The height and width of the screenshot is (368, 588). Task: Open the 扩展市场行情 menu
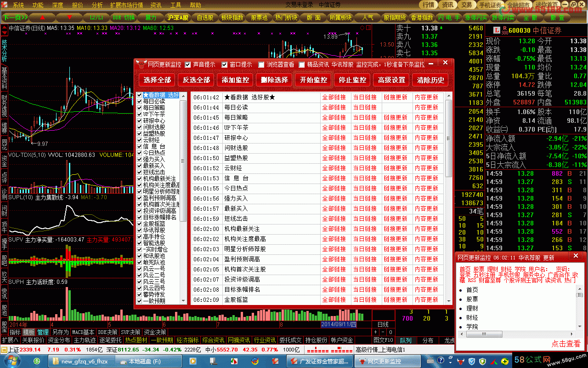click(127, 5)
